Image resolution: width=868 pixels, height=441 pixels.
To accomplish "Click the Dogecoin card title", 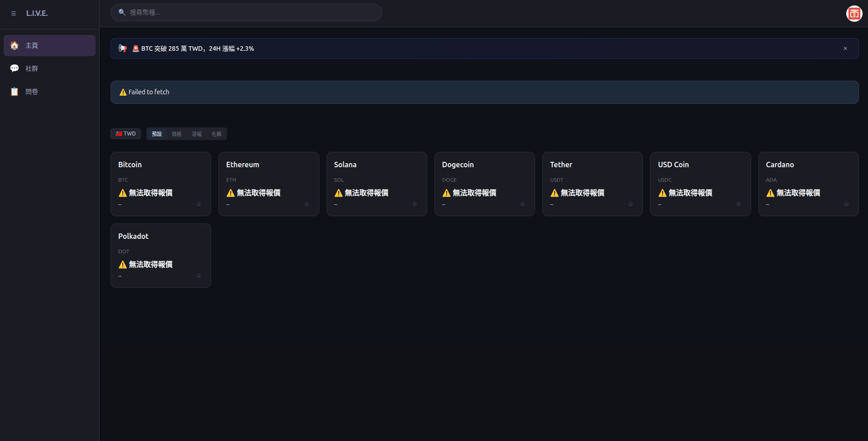I will [x=458, y=165].
